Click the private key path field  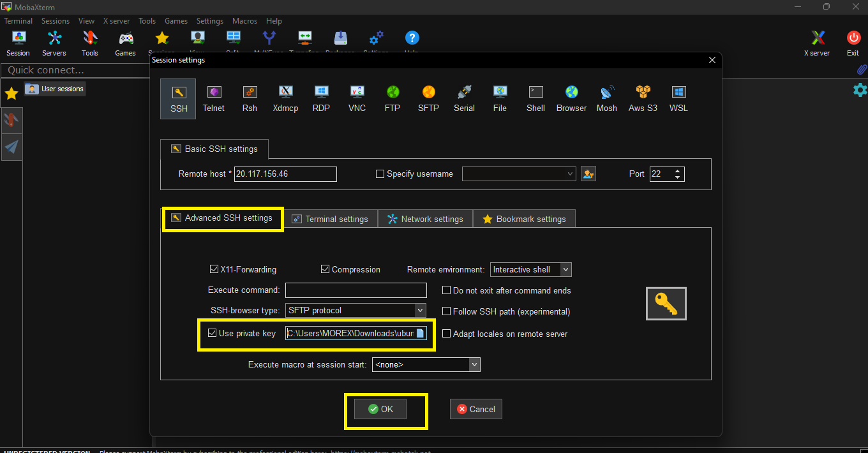[x=355, y=333]
